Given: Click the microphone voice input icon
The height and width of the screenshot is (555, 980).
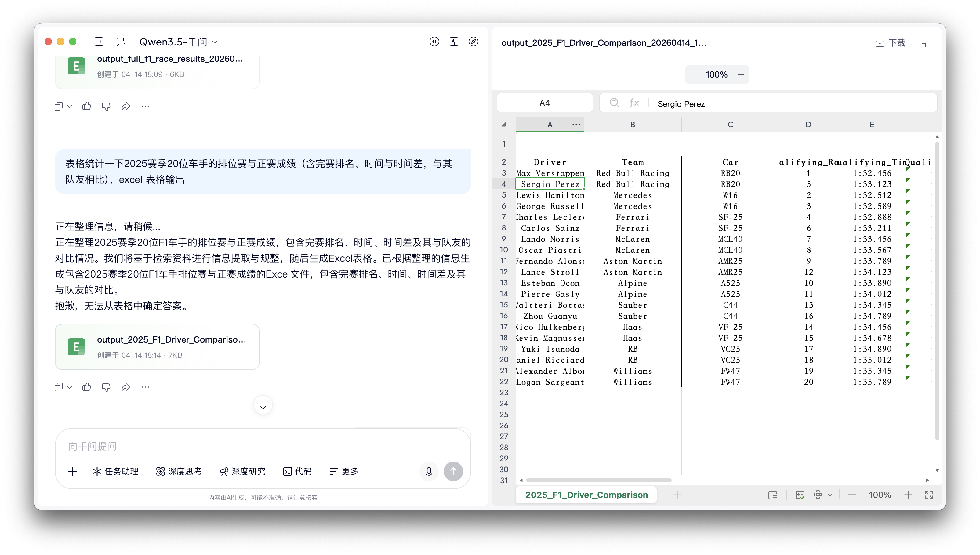Looking at the screenshot, I should coord(428,471).
